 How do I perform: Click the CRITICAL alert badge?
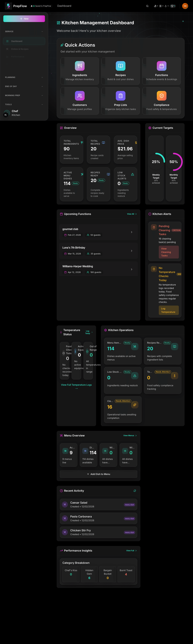[177, 230]
